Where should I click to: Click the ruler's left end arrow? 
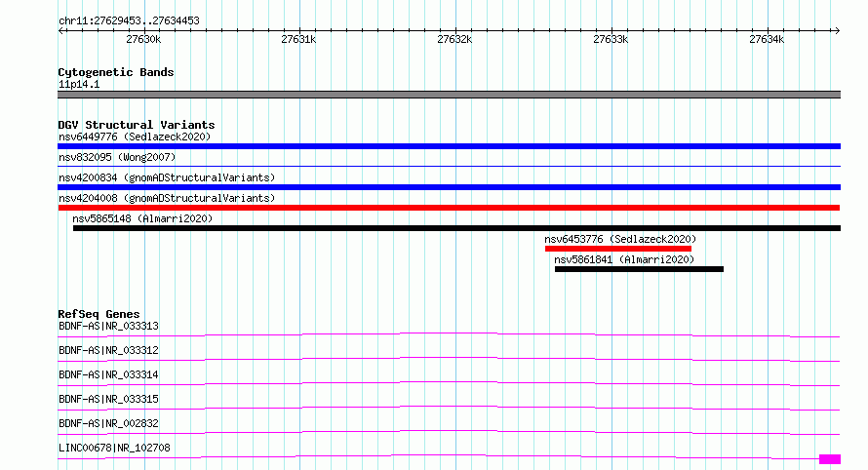[61, 30]
